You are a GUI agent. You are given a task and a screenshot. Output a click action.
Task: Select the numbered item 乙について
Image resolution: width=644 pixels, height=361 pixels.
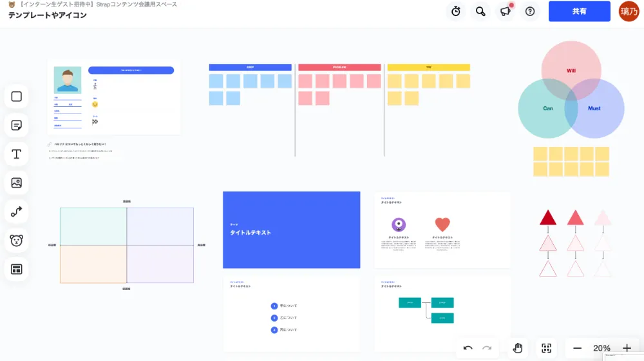284,318
